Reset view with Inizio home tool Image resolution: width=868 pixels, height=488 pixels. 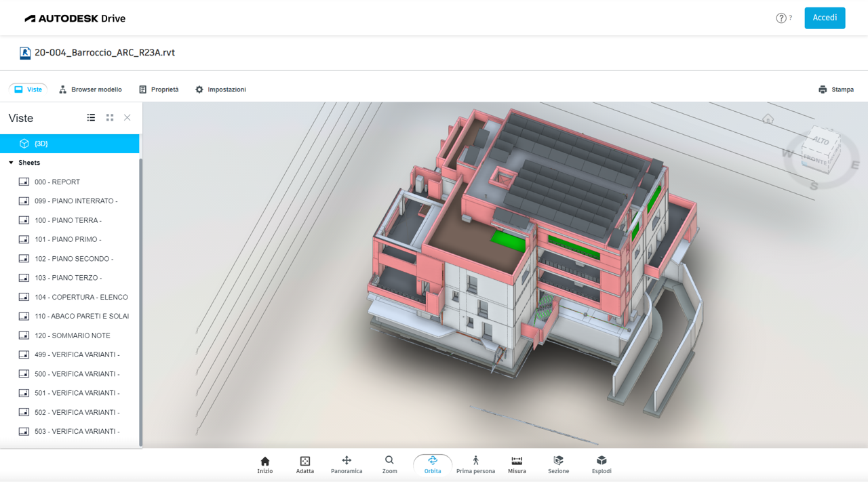point(265,465)
